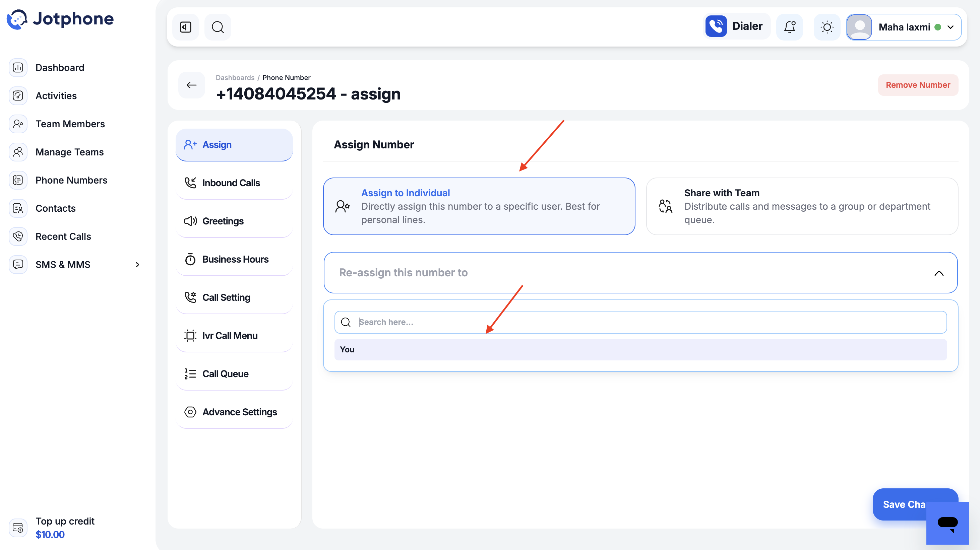Go to Manage Teams page
Screen dimensions: 980x550
coord(70,152)
